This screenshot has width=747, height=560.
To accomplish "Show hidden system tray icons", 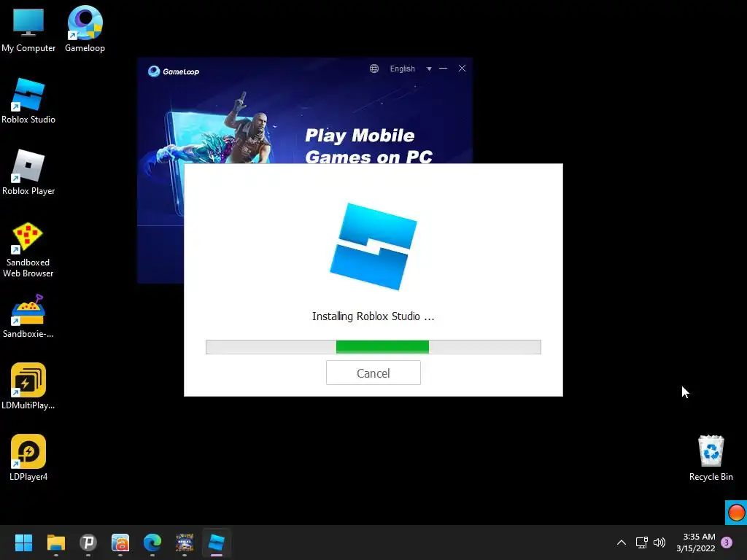I will coord(622,542).
